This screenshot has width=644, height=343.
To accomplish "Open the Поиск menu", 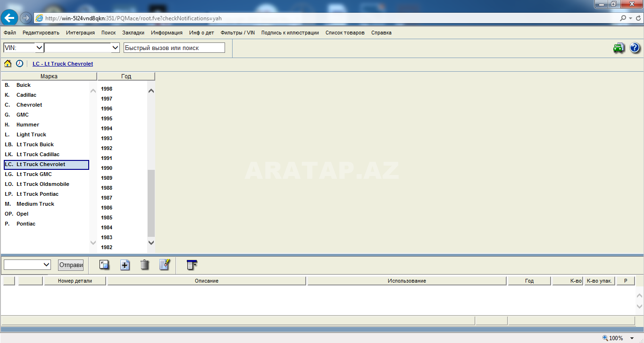I will (x=109, y=33).
